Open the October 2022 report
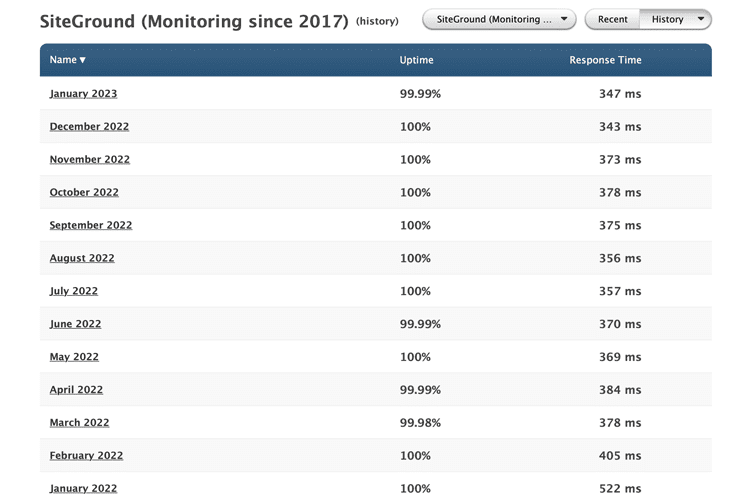Image resolution: width=750 pixels, height=500 pixels. coord(84,192)
